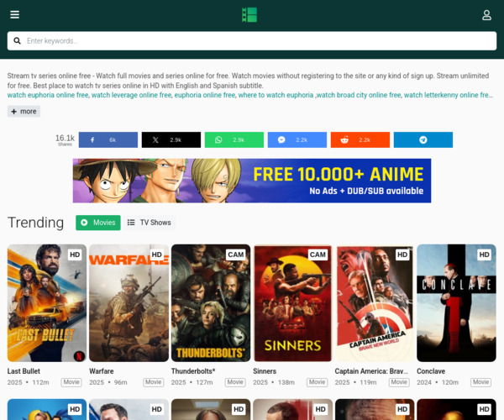
Task: Open the Conclave poster
Action: (x=456, y=303)
